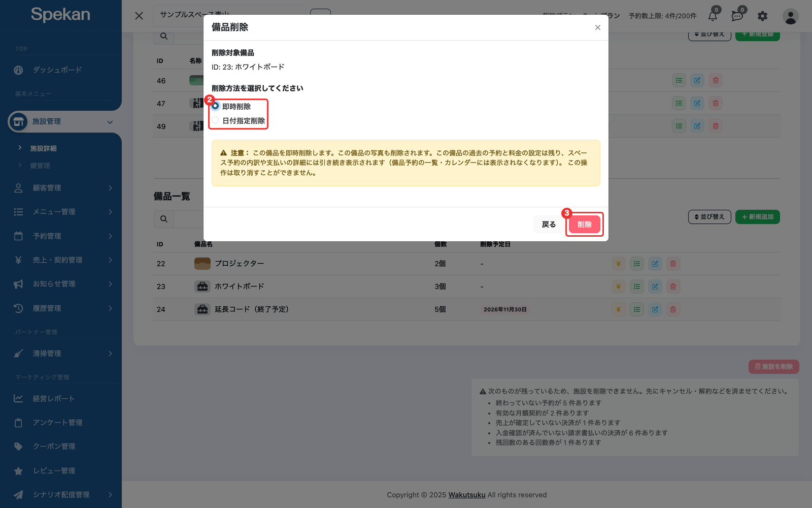Click list icon for ホワイトボード row
The height and width of the screenshot is (508, 812).
tap(637, 287)
